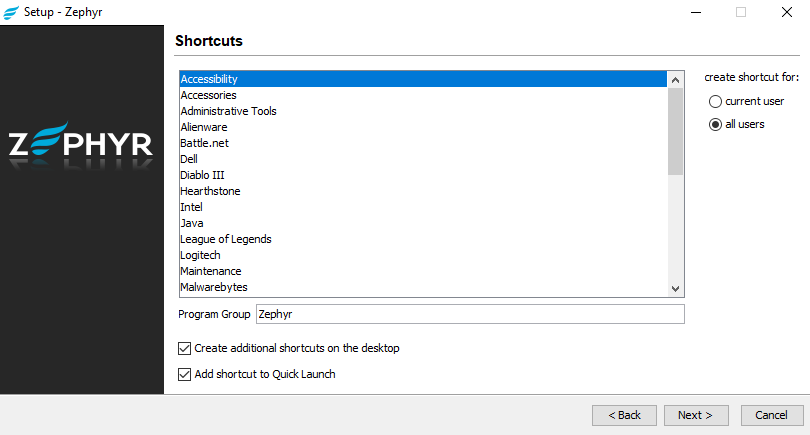Image resolution: width=810 pixels, height=435 pixels.
Task: Choose Administrative Tools from the list
Action: pyautogui.click(x=228, y=111)
